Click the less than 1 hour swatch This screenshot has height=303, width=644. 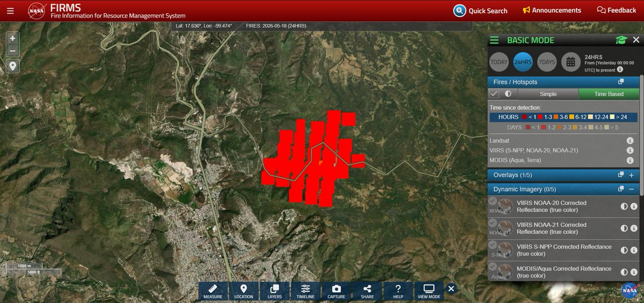524,117
